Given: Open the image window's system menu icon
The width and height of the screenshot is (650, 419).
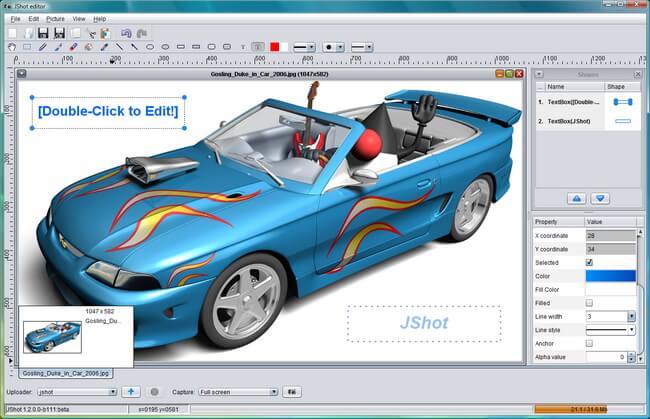Looking at the screenshot, I should tap(22, 74).
